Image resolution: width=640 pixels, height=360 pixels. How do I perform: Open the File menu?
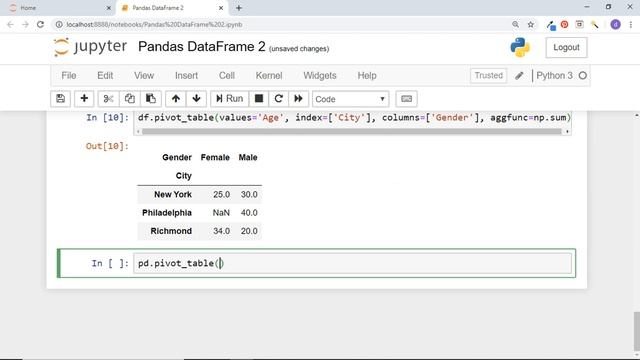coord(69,76)
